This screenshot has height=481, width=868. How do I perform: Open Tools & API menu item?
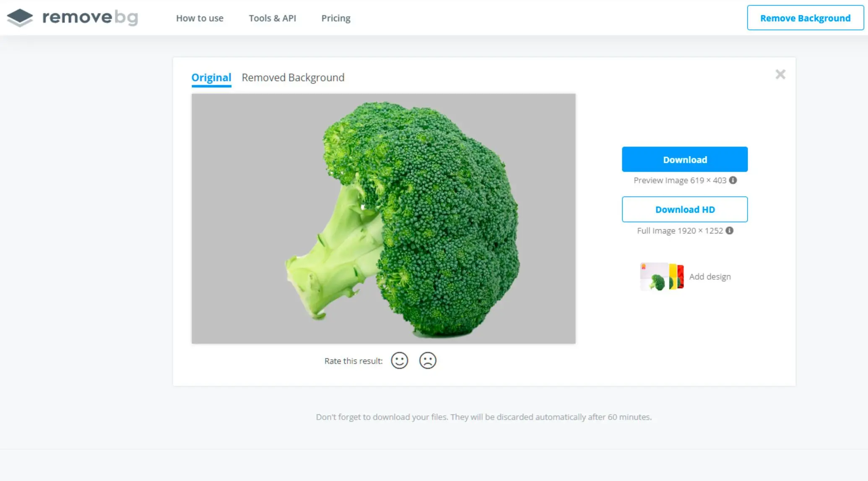pyautogui.click(x=272, y=18)
